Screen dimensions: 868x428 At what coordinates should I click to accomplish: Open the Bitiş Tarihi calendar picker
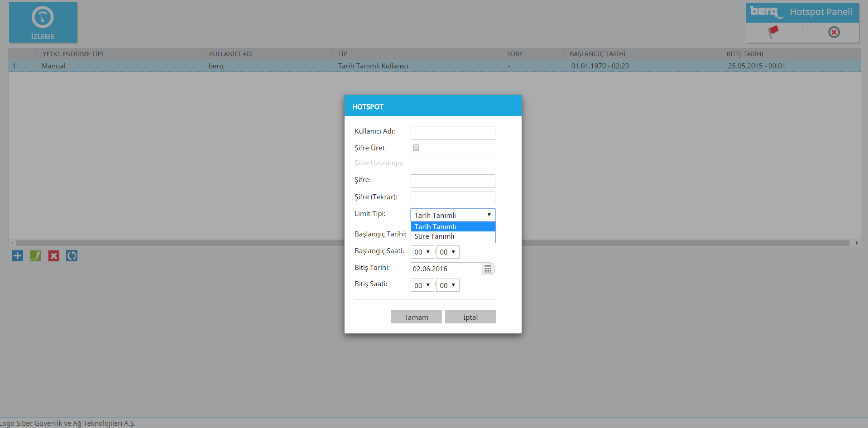tap(488, 269)
